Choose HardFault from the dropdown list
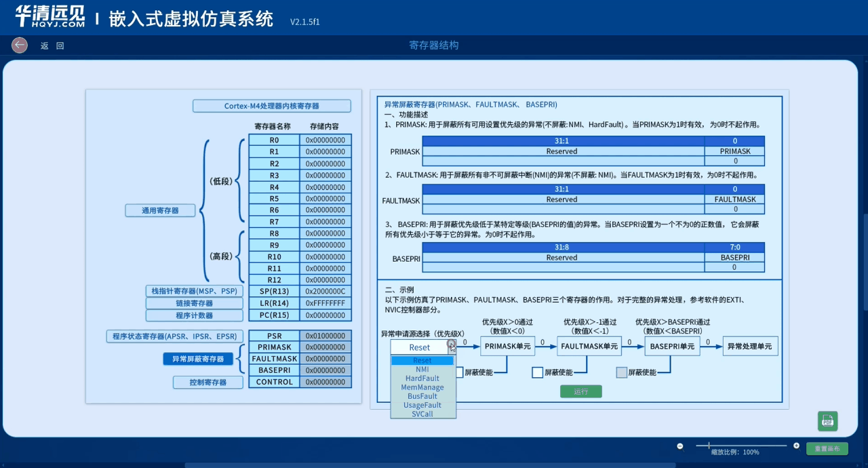Screen dimensions: 868x468 [x=422, y=378]
